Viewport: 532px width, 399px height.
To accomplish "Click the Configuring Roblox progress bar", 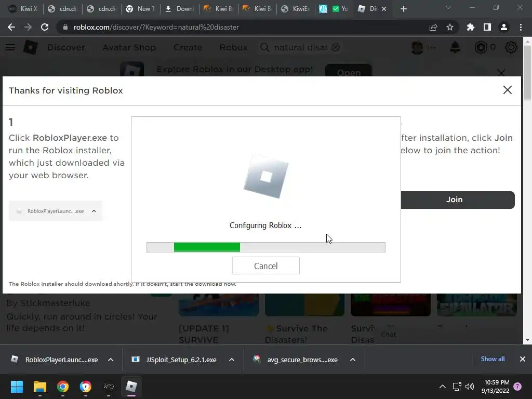I will point(265,247).
